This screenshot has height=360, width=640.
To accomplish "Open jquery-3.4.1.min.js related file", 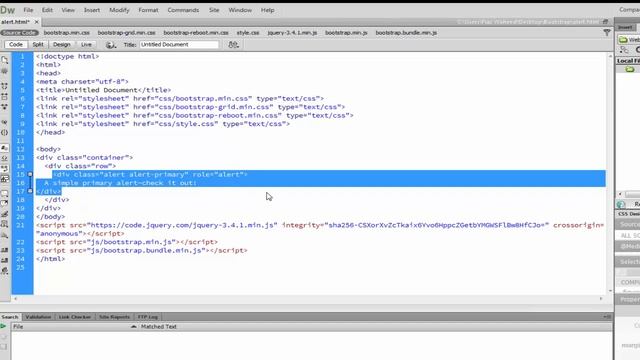I will pyautogui.click(x=292, y=33).
